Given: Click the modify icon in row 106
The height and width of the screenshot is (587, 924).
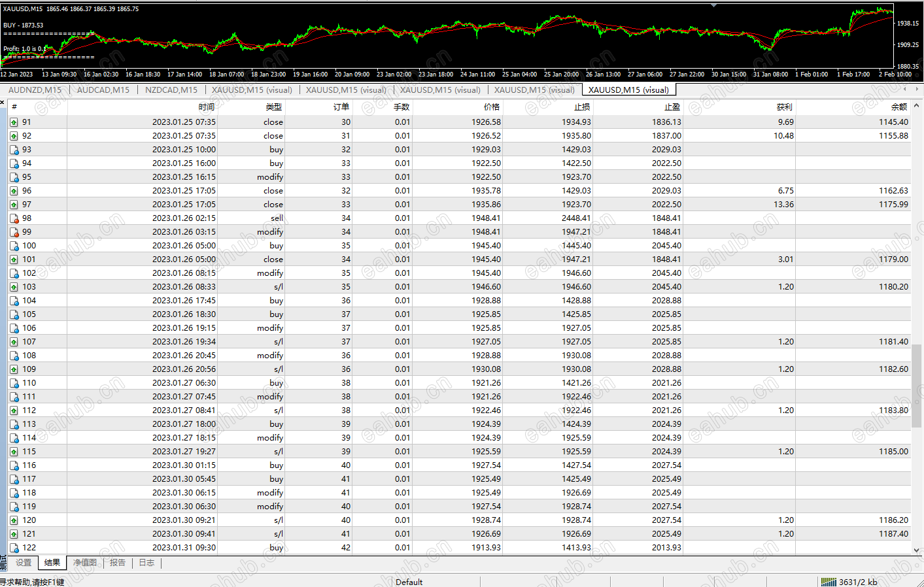Looking at the screenshot, I should pyautogui.click(x=14, y=328).
